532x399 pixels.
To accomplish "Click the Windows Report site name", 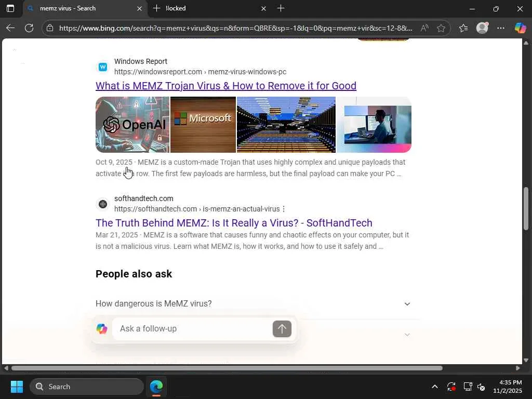I will 140,61.
